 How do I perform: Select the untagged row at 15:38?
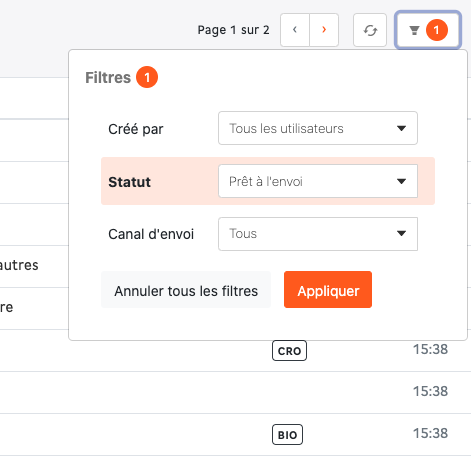(235, 393)
